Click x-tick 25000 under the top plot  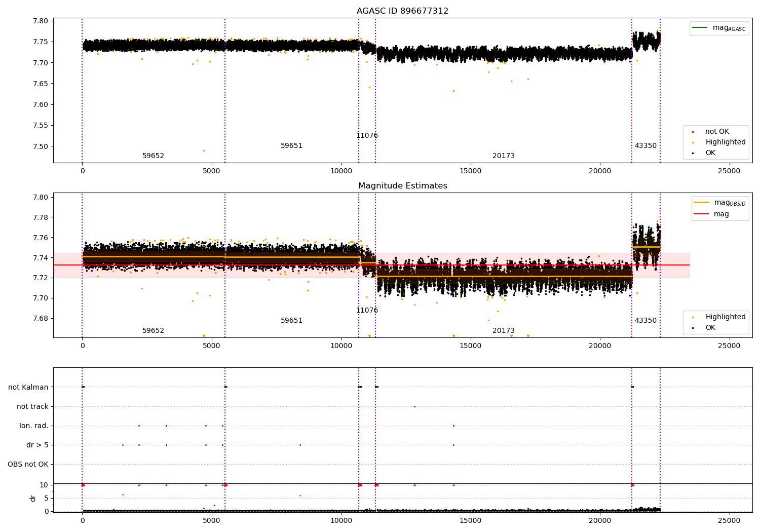tap(729, 171)
